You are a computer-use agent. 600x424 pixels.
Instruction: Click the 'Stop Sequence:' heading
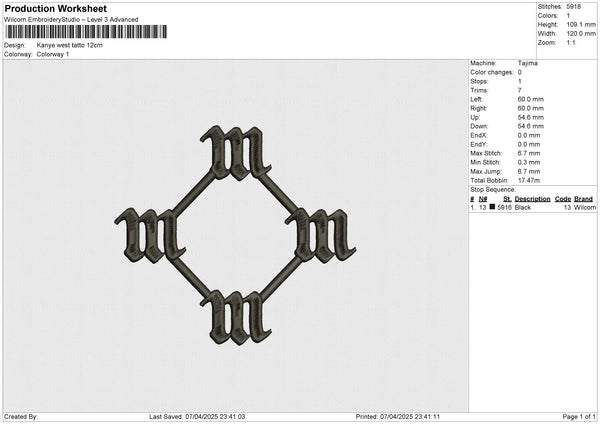493,190
